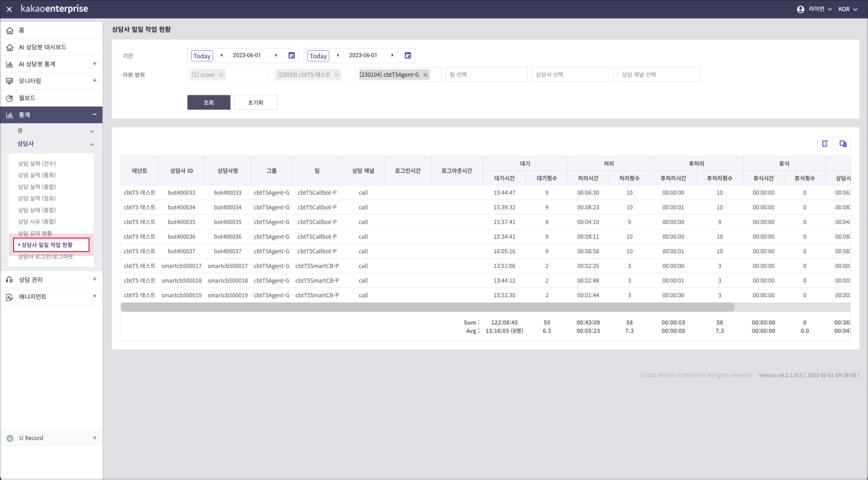The height and width of the screenshot is (480, 868).
Task: Open the end date calendar picker
Action: [408, 55]
